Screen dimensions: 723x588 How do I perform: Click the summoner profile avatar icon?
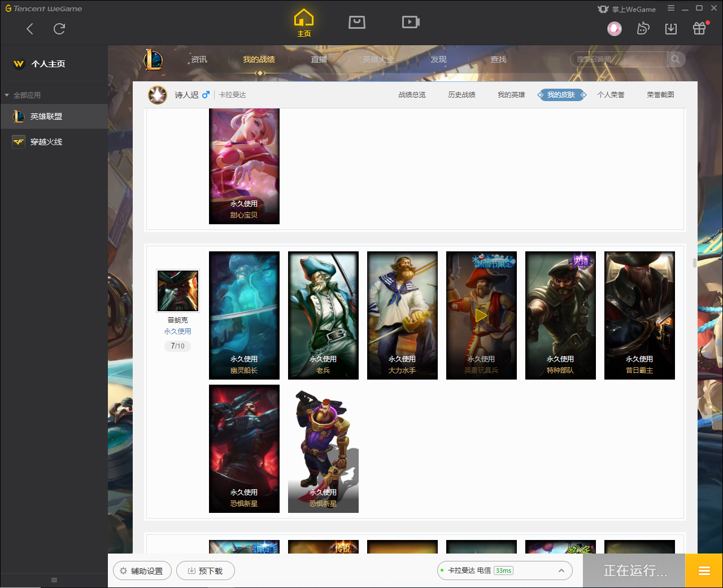pyautogui.click(x=158, y=95)
